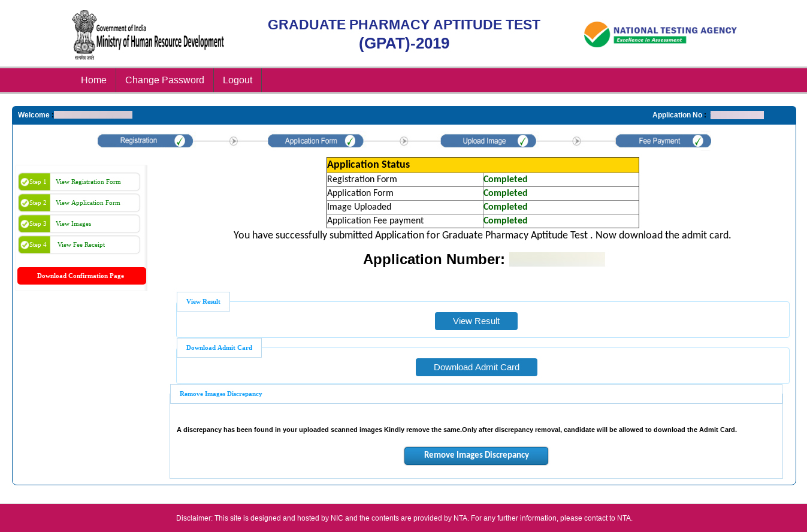Screen dimensions: 807x532
Task: Click the National Testing Agency logo
Action: click(x=660, y=34)
